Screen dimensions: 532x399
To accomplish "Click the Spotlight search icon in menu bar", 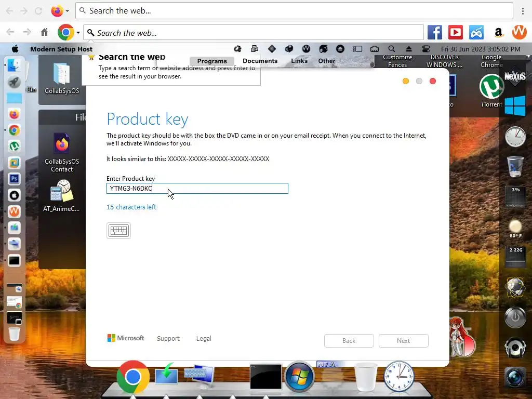I will coord(392,49).
